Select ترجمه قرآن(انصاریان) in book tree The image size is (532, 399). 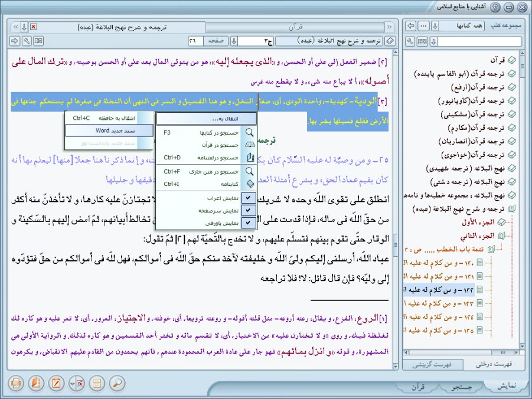[x=472, y=141]
